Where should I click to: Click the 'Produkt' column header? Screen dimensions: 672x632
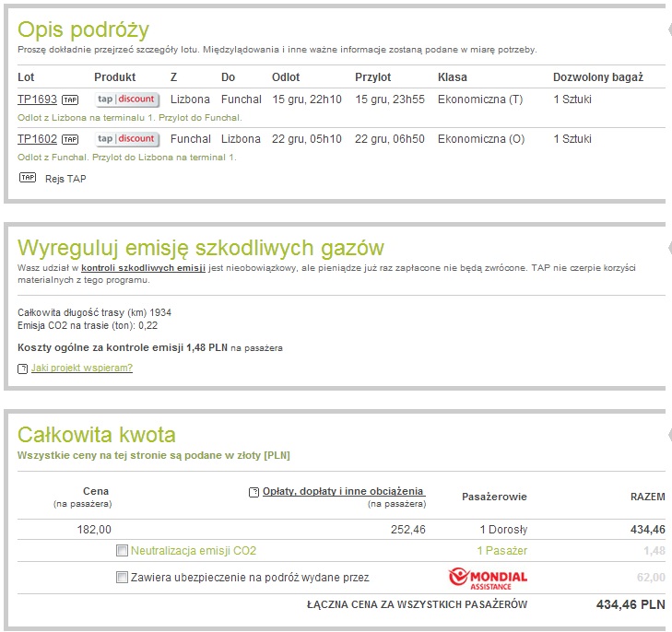(x=115, y=77)
